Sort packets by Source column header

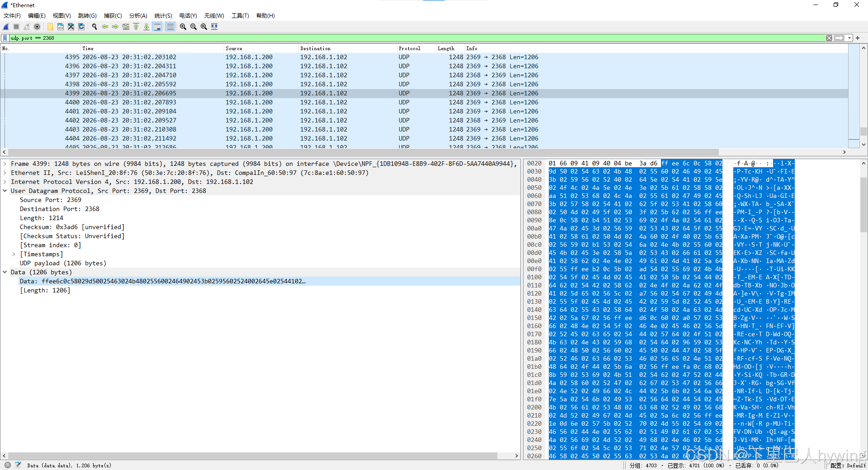pos(261,48)
